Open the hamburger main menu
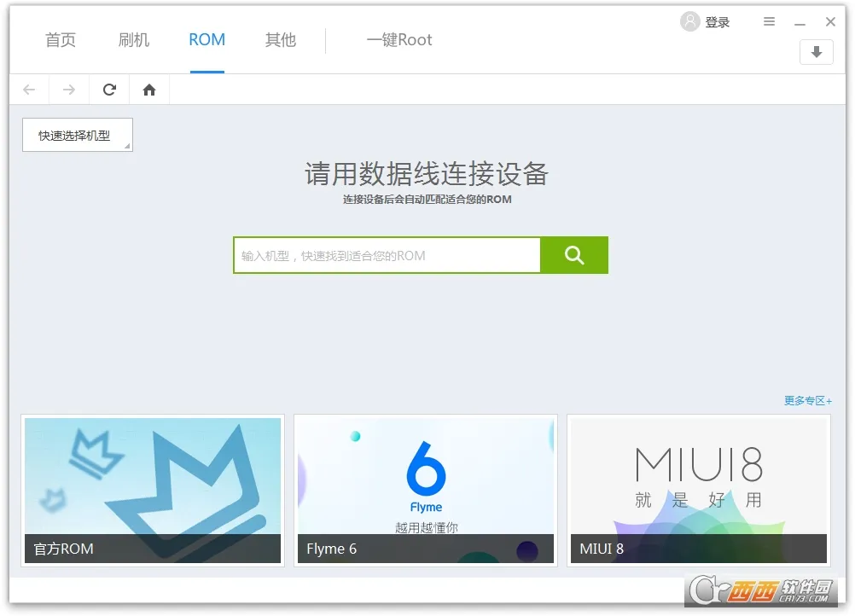 tap(769, 21)
